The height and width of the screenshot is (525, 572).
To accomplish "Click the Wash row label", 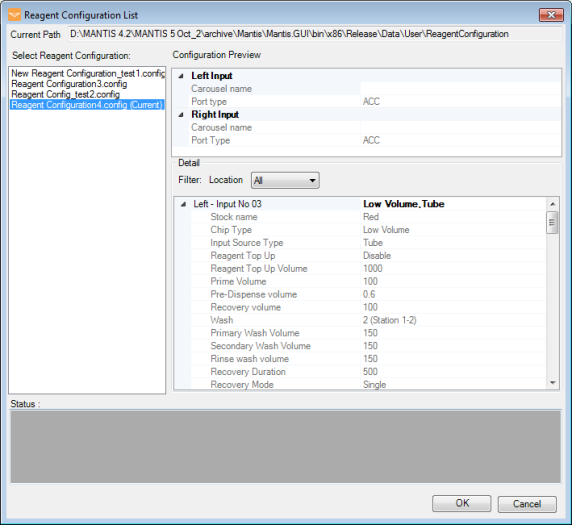I will point(221,320).
